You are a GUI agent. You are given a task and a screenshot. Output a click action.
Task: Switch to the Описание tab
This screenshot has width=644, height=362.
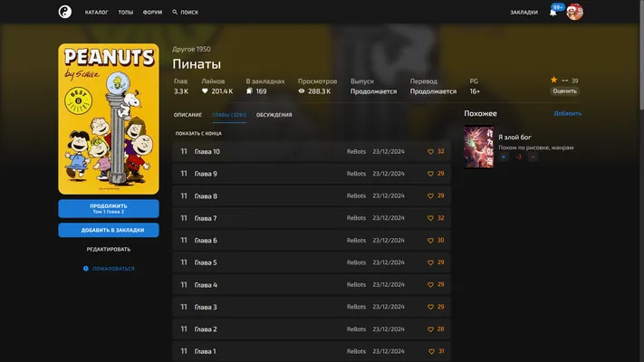tap(187, 115)
